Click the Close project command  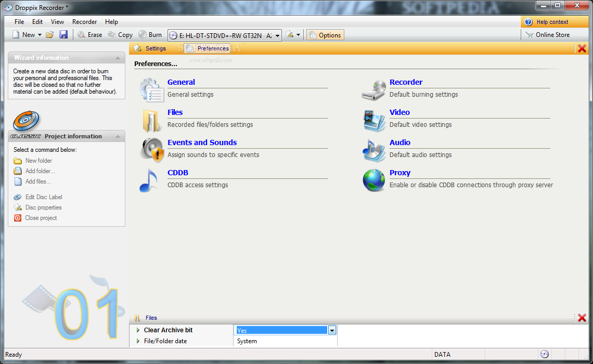(35, 218)
